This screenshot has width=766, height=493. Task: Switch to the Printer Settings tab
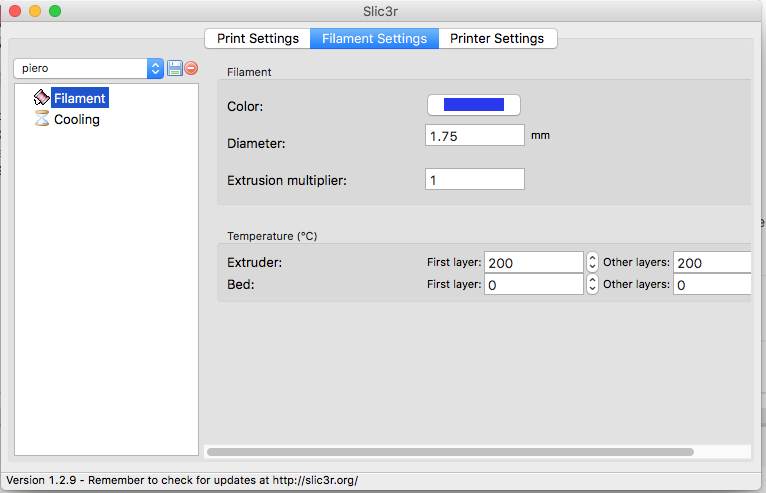tap(497, 38)
